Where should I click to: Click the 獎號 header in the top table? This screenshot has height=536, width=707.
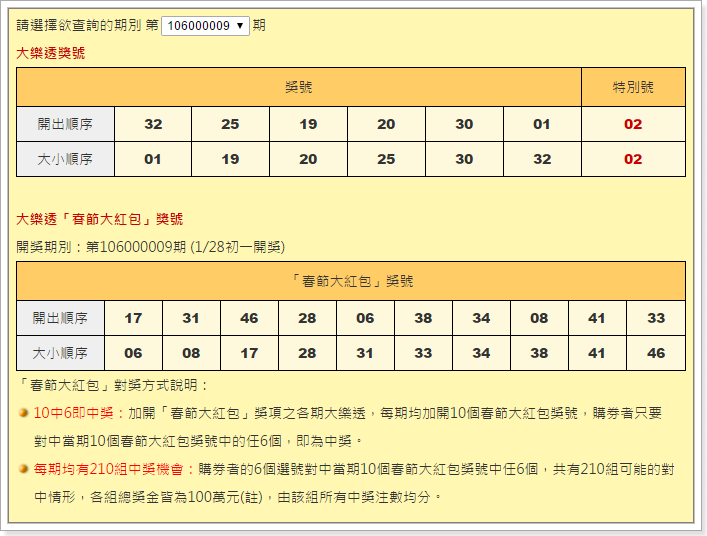point(298,87)
